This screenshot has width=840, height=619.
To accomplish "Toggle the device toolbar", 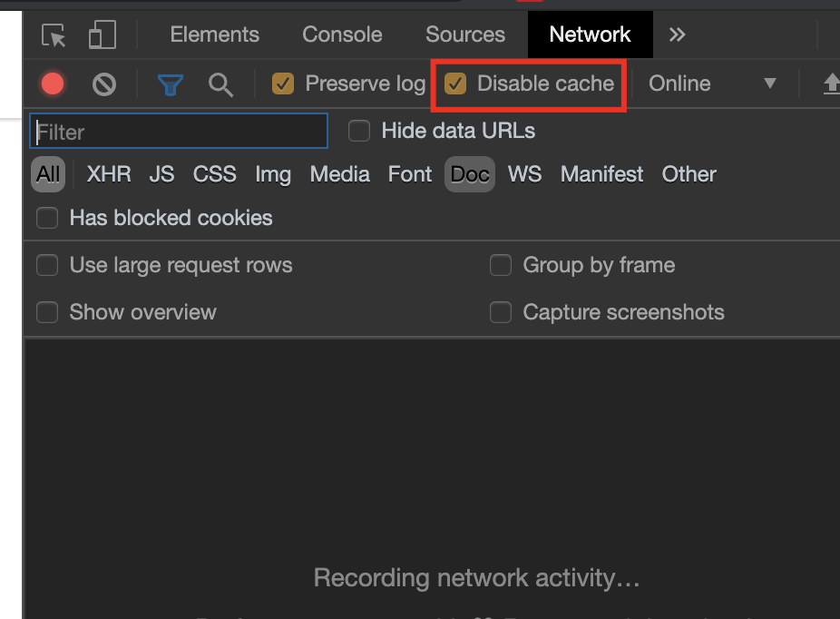I will point(102,34).
